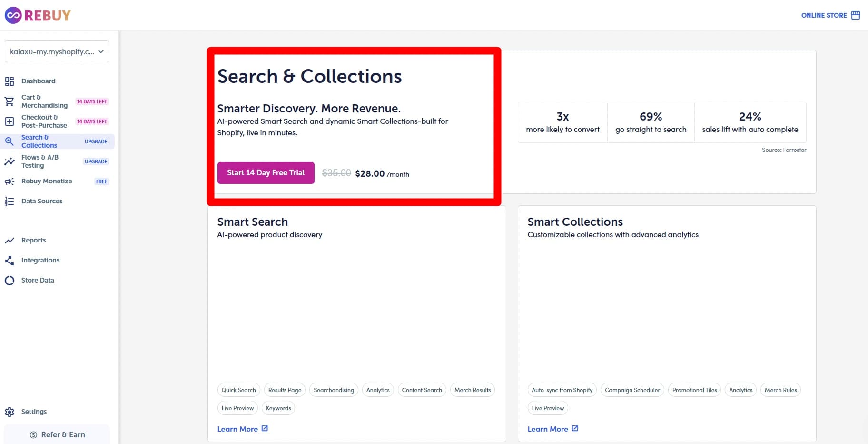The width and height of the screenshot is (868, 444).
Task: Click the Cart & Merchandising cart icon
Action: point(10,101)
